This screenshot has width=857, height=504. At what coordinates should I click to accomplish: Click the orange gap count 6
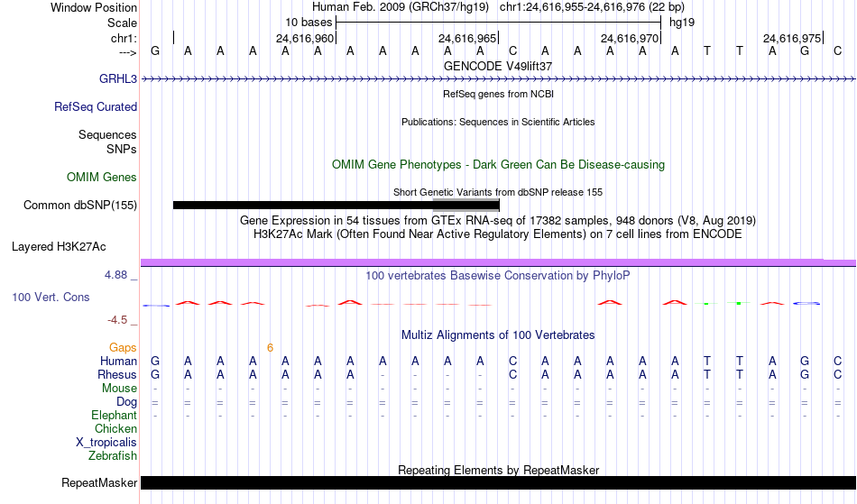270,348
